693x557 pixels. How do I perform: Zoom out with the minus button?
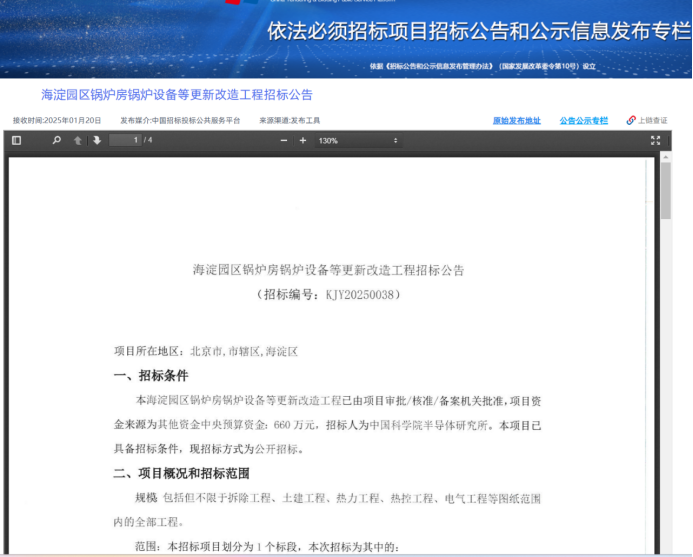click(x=284, y=141)
